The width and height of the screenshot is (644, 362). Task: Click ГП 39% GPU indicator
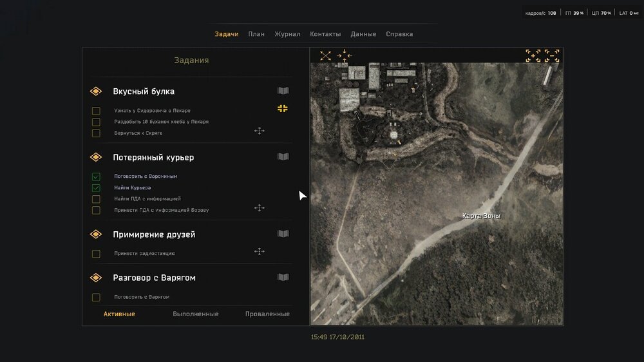point(574,13)
